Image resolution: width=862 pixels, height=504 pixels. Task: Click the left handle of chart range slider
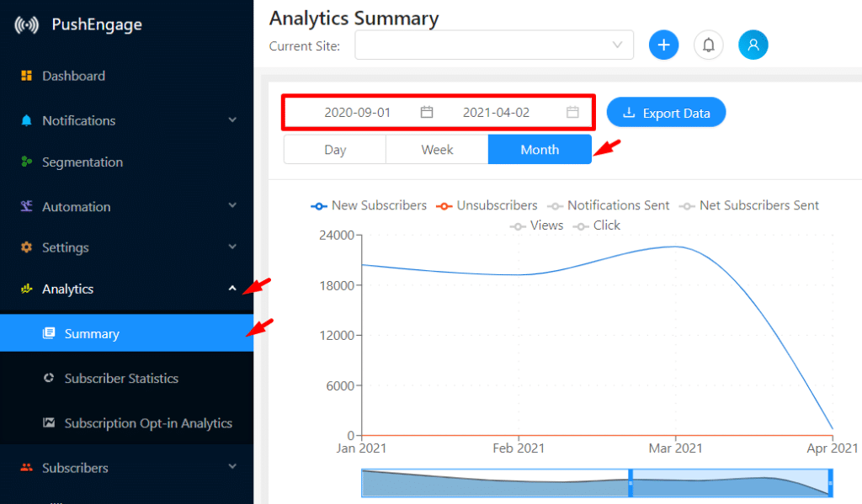click(x=631, y=483)
